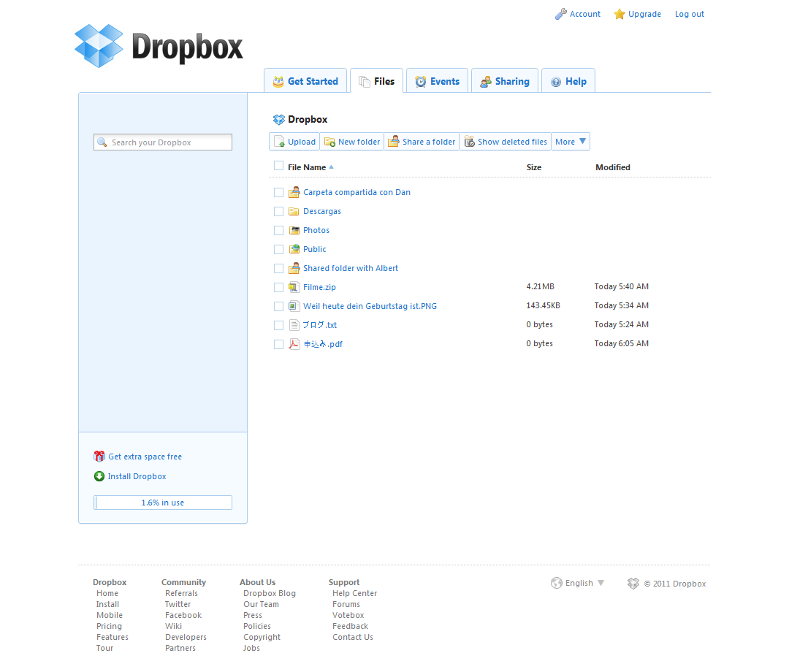Toggle the select-all checkbox in header row

(278, 166)
